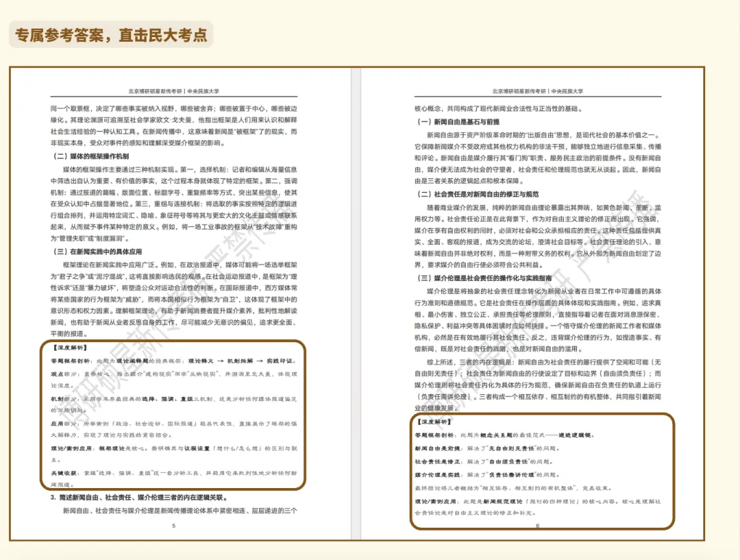Click line '核心概念，共同构成了现代新闻业合法性'
This screenshot has width=740, height=560.
pyautogui.click(x=498, y=108)
